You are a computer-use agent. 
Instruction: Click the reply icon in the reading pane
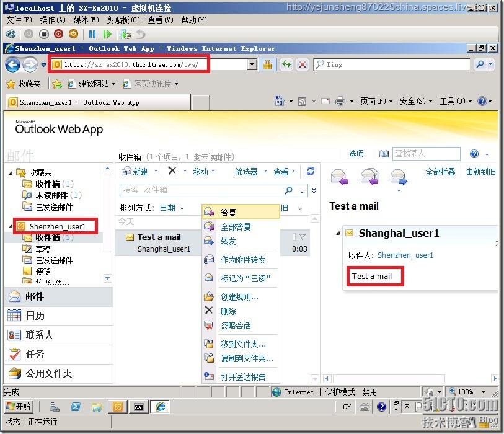coord(340,177)
